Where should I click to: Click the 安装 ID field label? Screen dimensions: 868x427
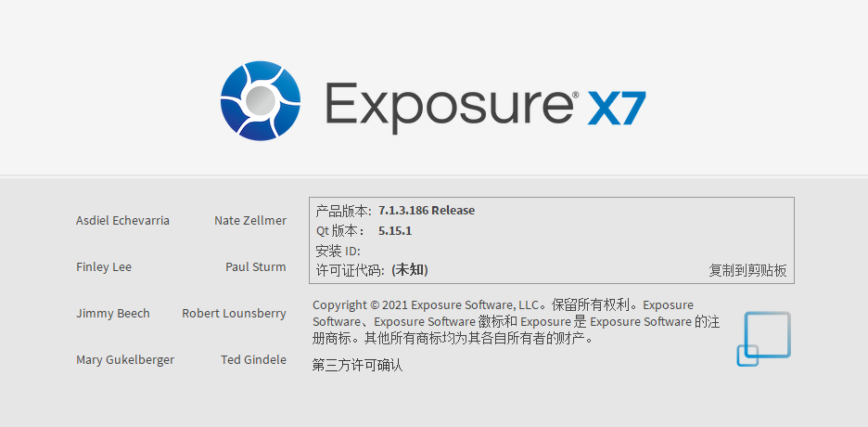tap(338, 251)
